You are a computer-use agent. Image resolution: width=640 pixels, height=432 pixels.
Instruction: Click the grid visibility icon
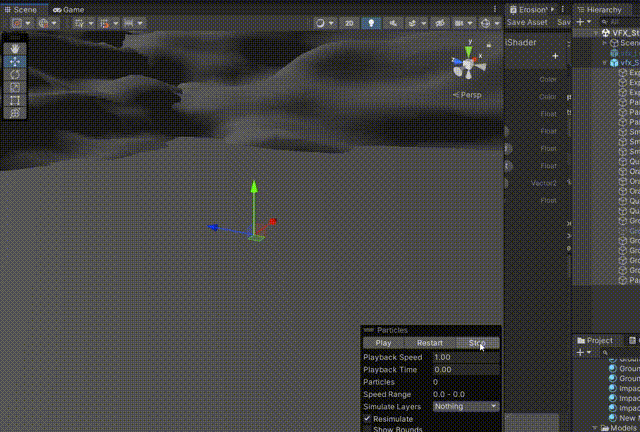[79, 23]
